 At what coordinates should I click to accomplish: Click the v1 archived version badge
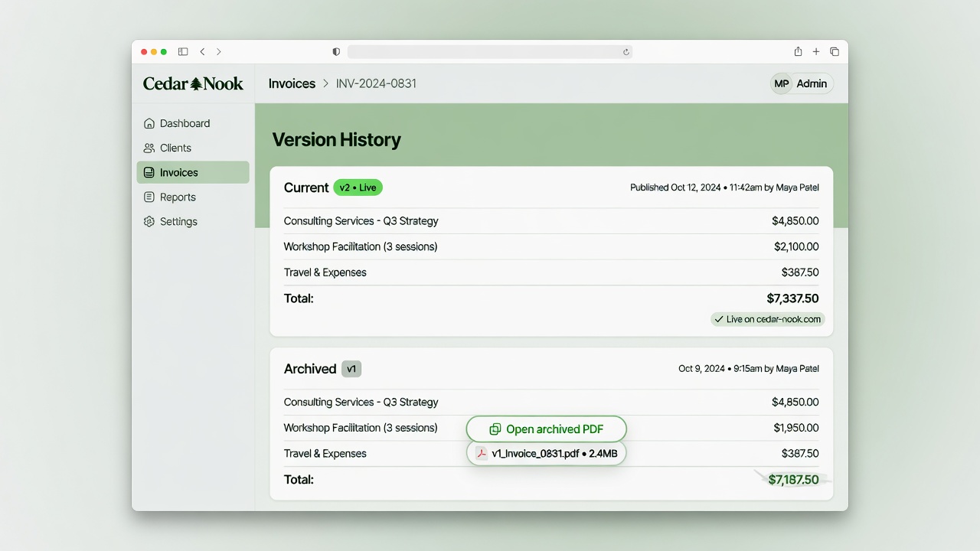351,369
